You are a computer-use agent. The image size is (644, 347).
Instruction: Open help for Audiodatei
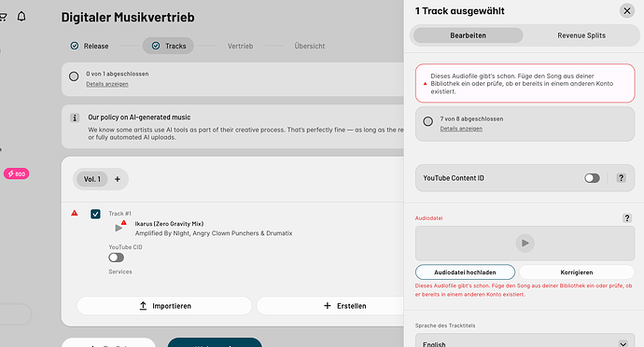tap(627, 218)
